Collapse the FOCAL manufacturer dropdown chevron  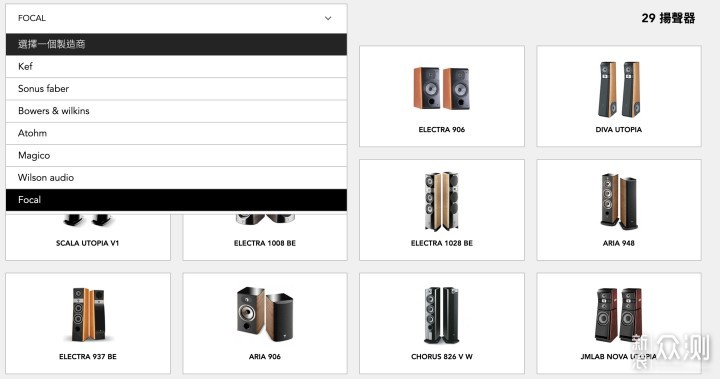coord(328,18)
